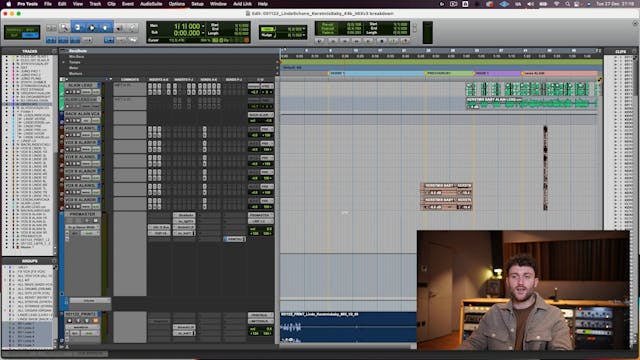Enable Slip edit mode
Screen dimensions: 640x360
click(14, 35)
